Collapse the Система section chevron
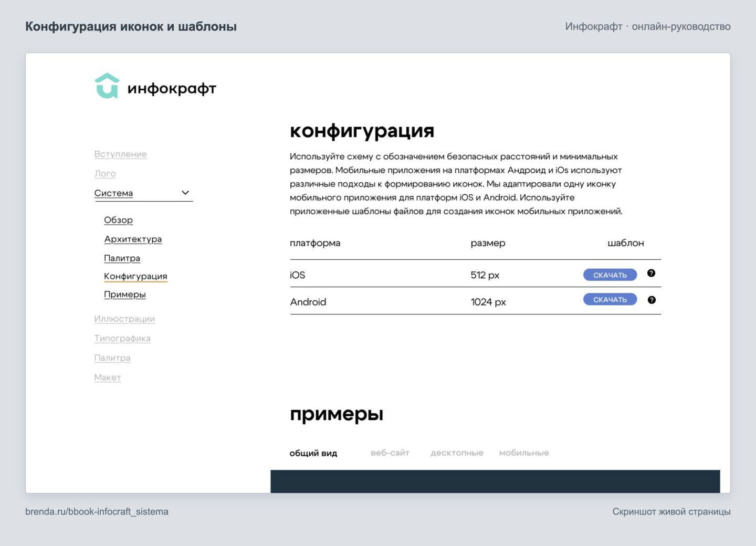 (x=185, y=193)
